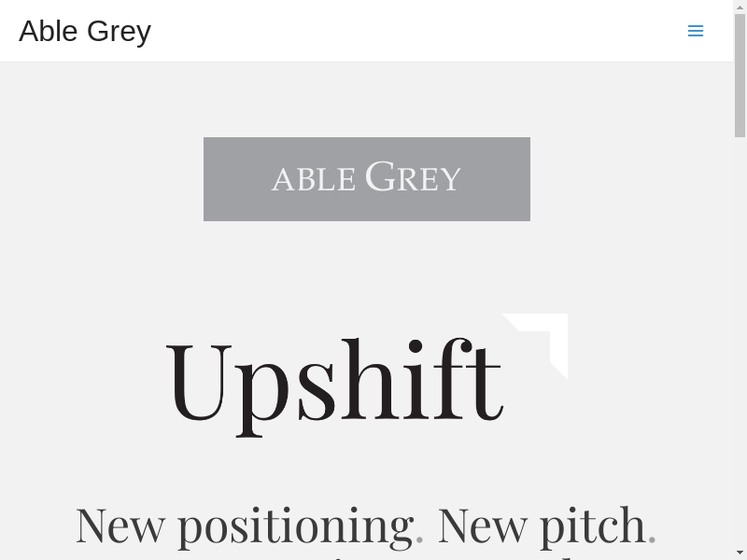Click the letter U in Upshift
The height and width of the screenshot is (560, 747).
coord(196,378)
